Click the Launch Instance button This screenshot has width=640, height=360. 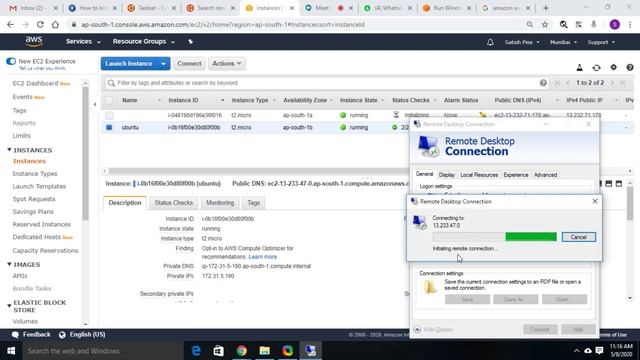(x=129, y=64)
